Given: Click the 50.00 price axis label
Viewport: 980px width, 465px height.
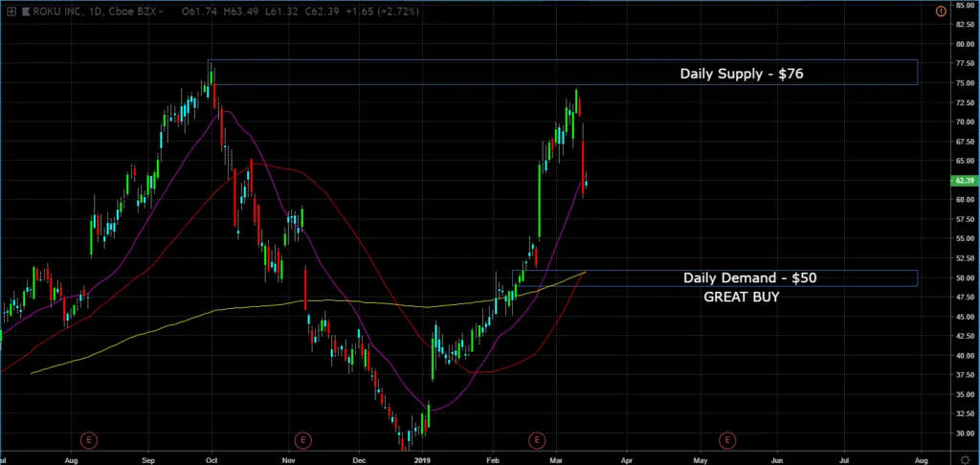Looking at the screenshot, I should [x=965, y=277].
